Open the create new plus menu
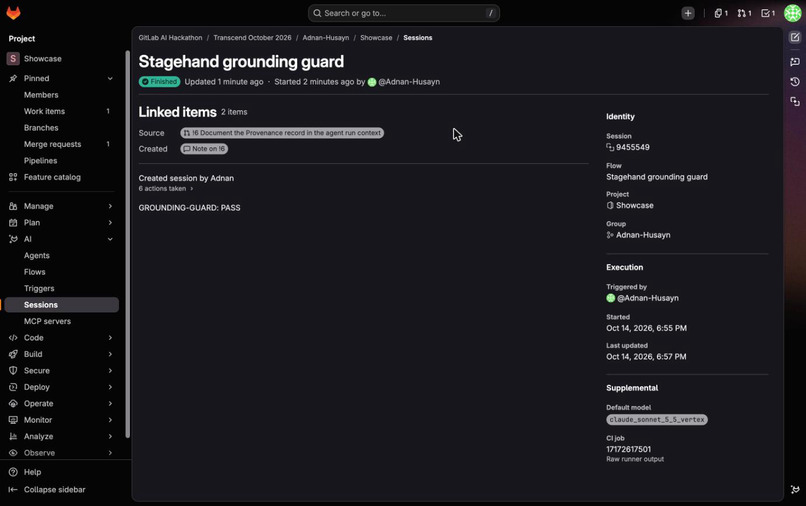 click(688, 13)
